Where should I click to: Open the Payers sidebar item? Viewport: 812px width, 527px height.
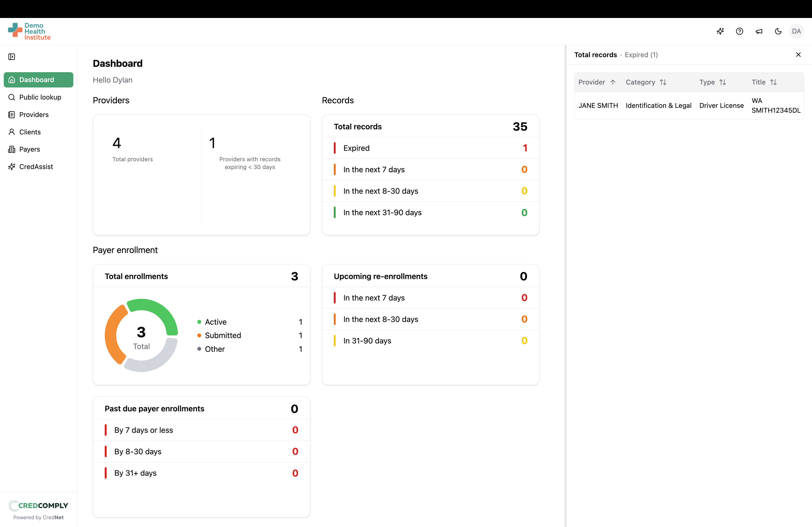click(x=30, y=149)
